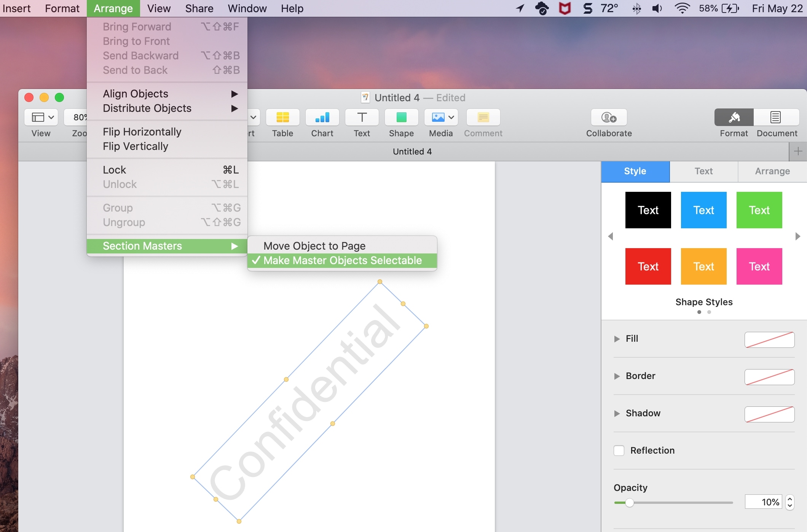Apply the pink Text shape style
Image resolution: width=807 pixels, height=532 pixels.
759,266
